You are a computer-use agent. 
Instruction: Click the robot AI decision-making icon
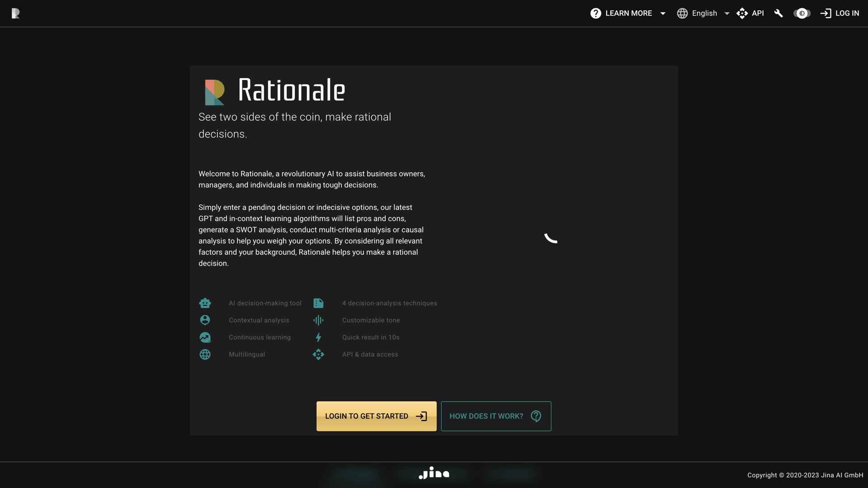[x=205, y=303]
